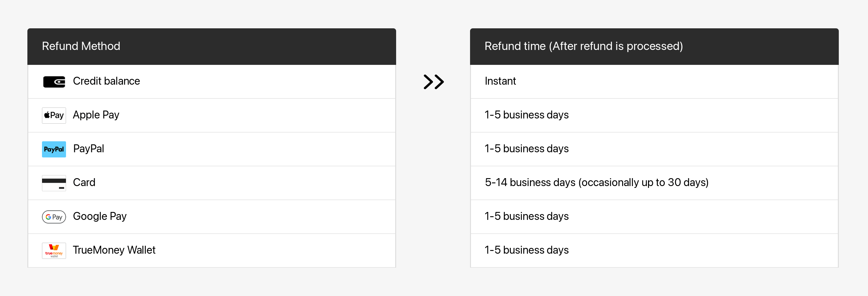Click TrueMoney Wallet's 1-5 business days cell
The height and width of the screenshot is (296, 868).
526,250
